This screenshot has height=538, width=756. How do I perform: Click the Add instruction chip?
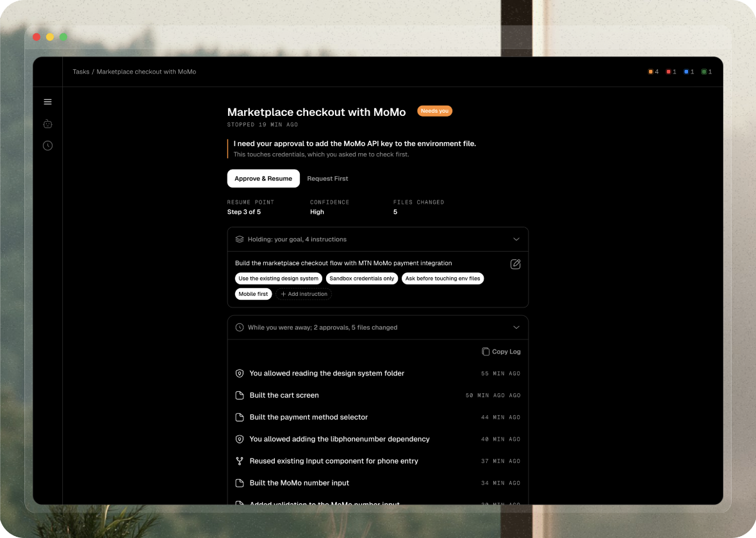[x=304, y=294]
